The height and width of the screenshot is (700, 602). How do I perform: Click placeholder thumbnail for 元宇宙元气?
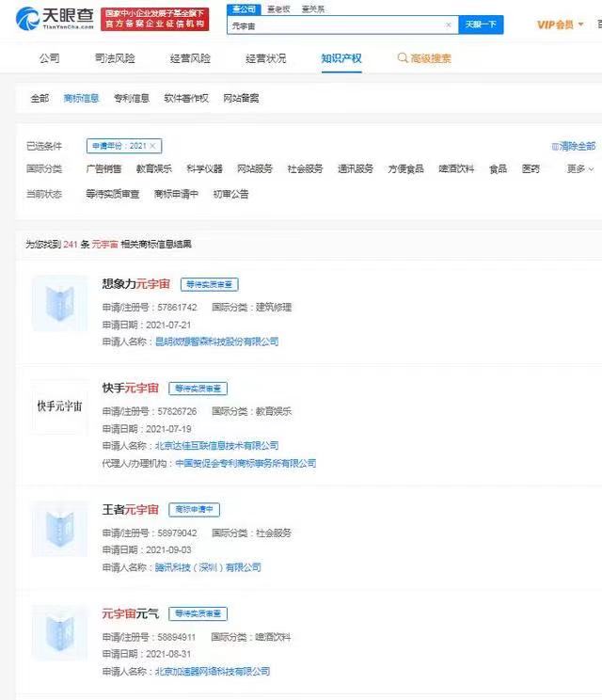[x=60, y=633]
